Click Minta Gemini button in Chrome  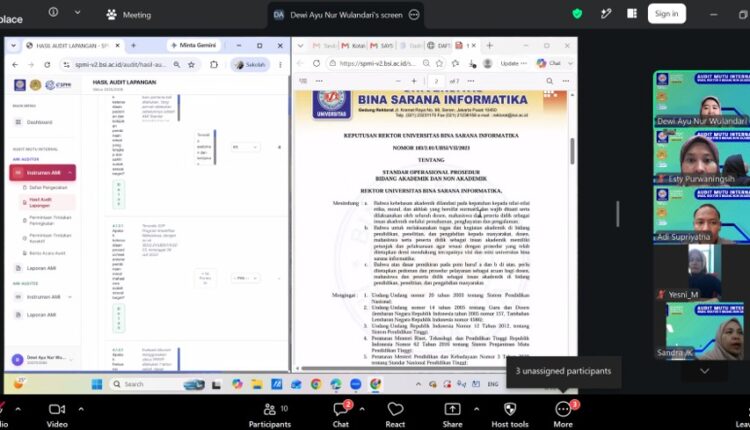pyautogui.click(x=194, y=45)
